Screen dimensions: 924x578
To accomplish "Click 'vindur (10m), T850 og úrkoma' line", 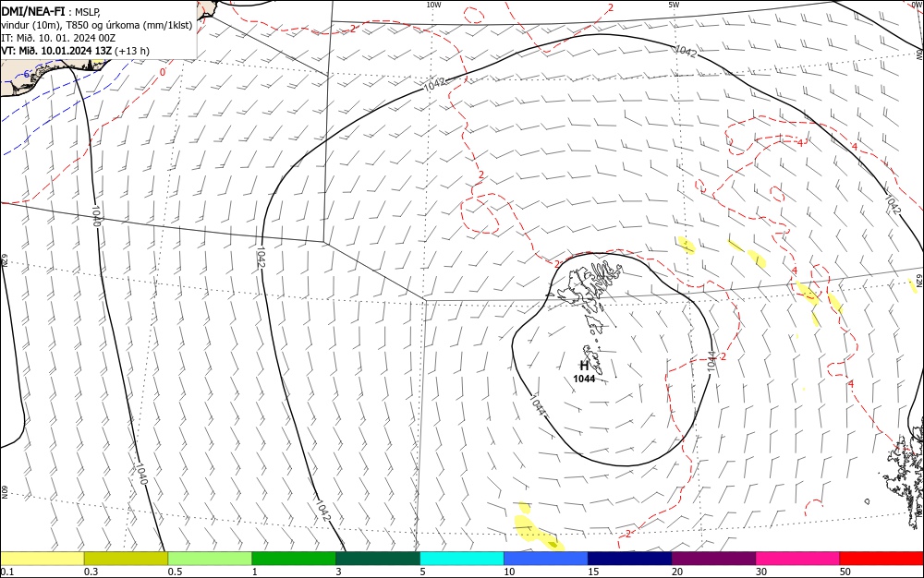I will point(97,24).
